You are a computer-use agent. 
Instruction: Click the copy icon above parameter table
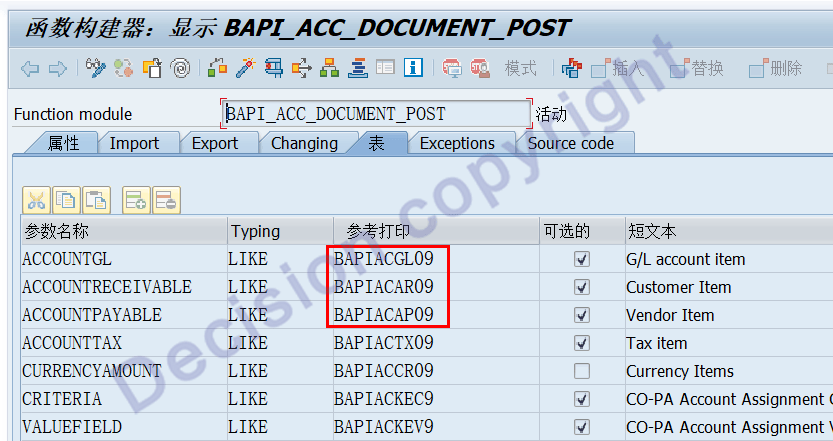tap(66, 199)
